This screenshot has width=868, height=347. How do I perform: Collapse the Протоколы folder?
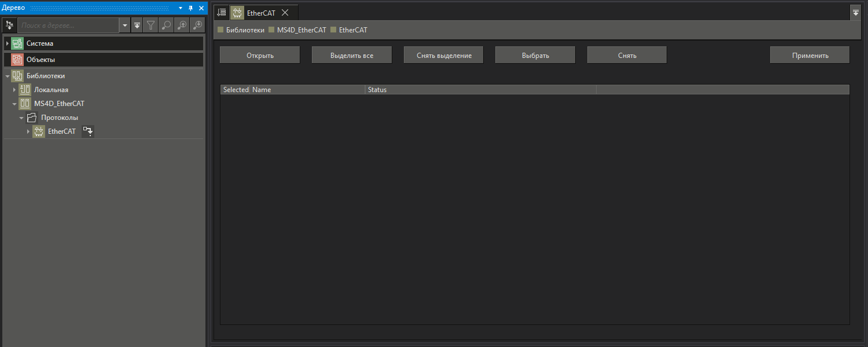coord(22,118)
